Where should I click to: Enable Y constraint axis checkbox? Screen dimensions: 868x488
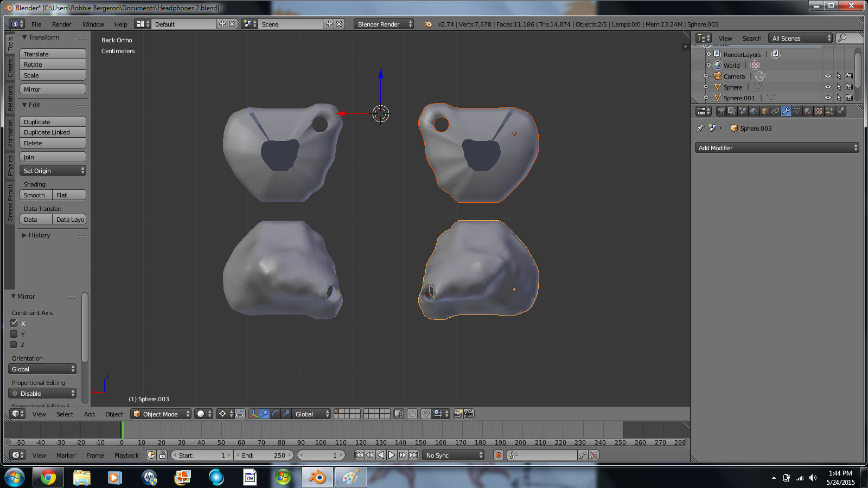pyautogui.click(x=14, y=334)
